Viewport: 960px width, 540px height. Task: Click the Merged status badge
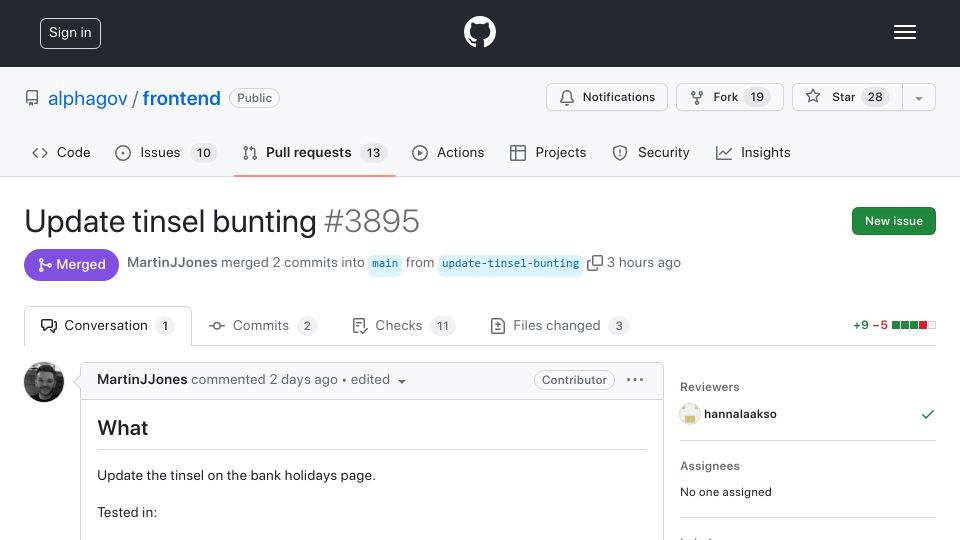72,264
